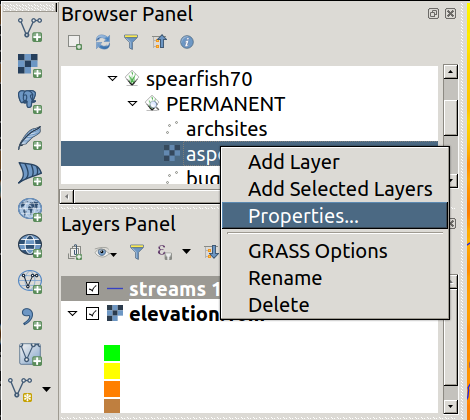The height and width of the screenshot is (420, 470).
Task: Toggle the elevation layer visibility checkbox
Action: 92,314
